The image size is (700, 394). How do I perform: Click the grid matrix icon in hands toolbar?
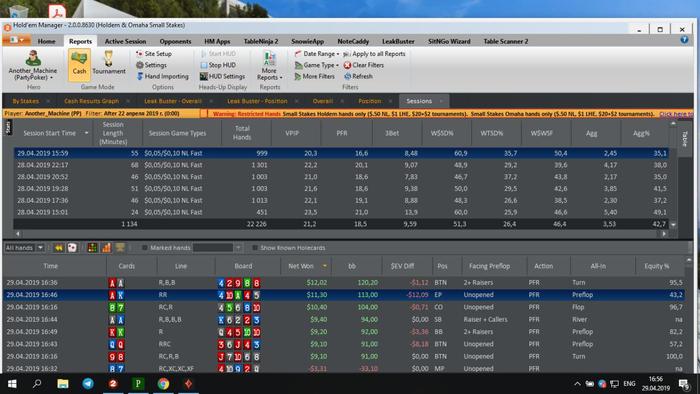92,248
